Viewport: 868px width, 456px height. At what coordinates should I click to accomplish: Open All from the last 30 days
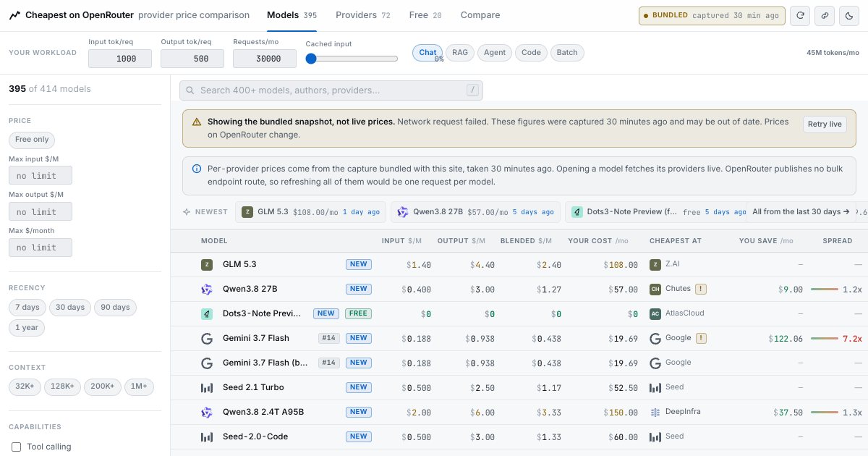[x=799, y=212]
